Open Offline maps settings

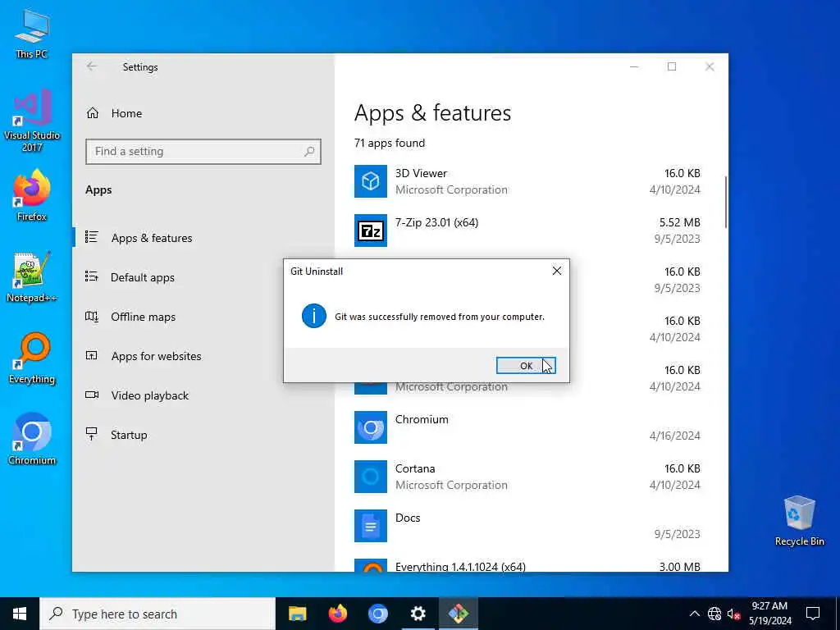point(143,317)
